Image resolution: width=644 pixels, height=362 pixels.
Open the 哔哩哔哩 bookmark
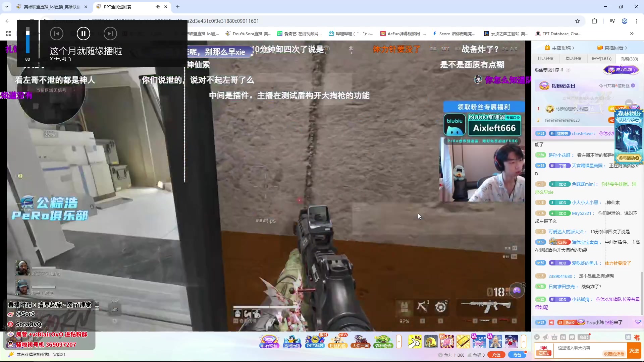pyautogui.click(x=351, y=34)
